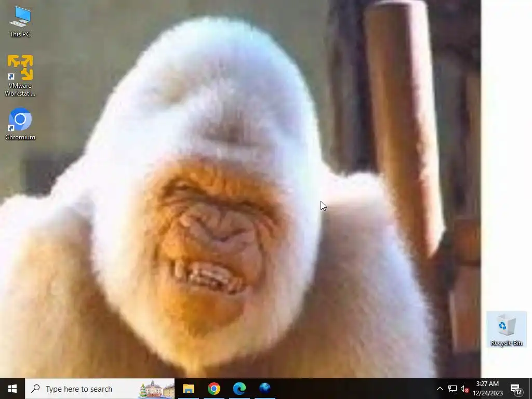Select the Chromium desktop shortcut
Screen dimensions: 532x399
(x=20, y=124)
